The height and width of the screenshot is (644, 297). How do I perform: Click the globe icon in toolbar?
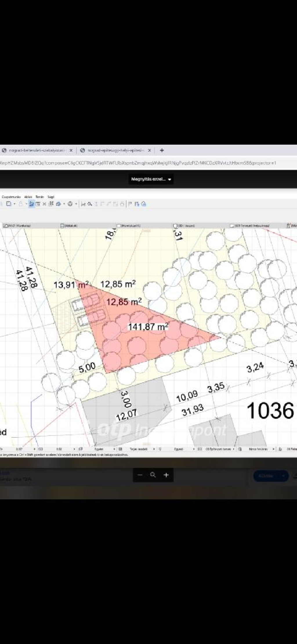[70, 204]
